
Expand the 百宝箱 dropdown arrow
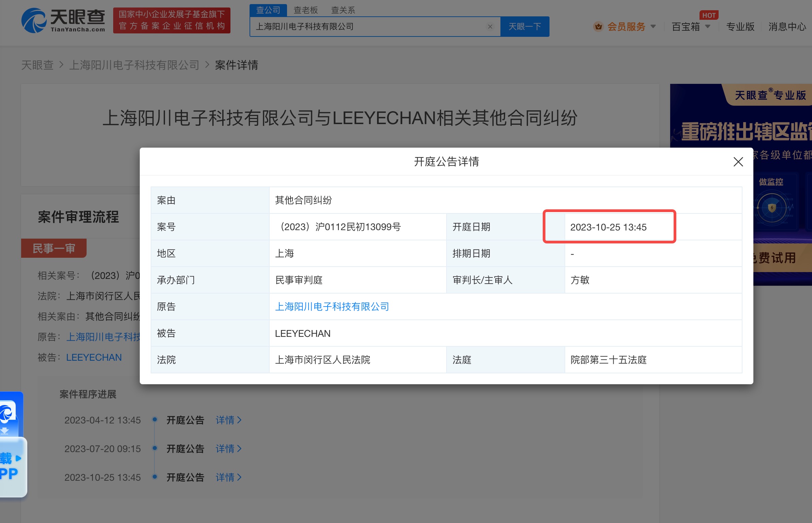coord(708,27)
